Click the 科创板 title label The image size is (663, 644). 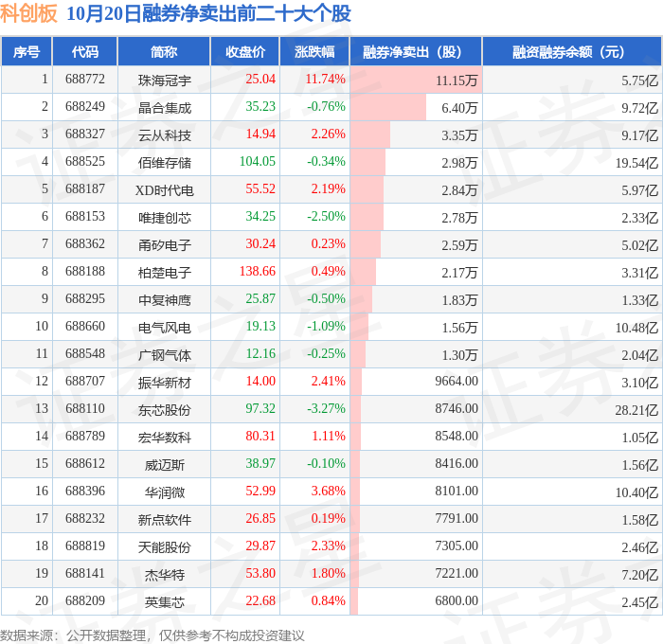pyautogui.click(x=28, y=13)
